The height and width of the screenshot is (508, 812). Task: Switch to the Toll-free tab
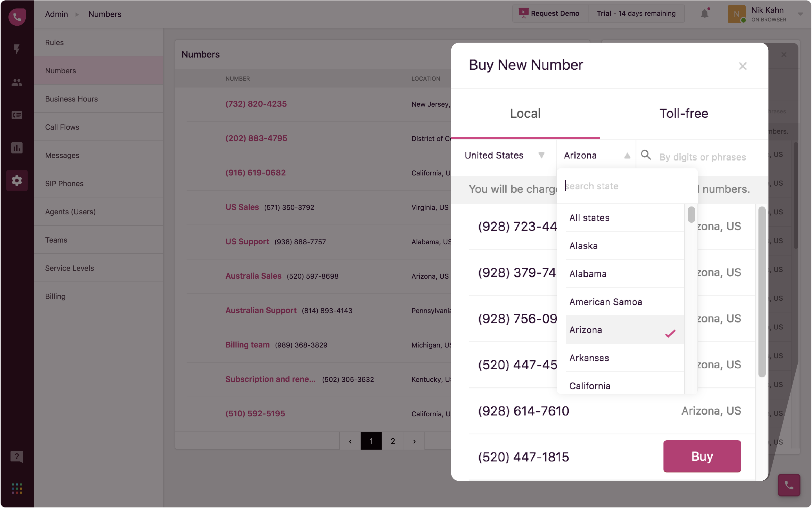click(x=683, y=114)
